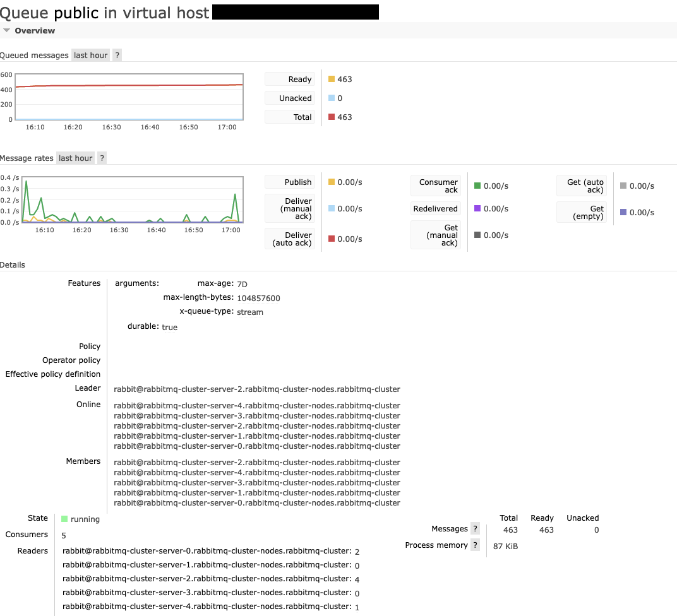Viewport: 677px width, 616px height.
Task: Click the page title 'Queue public'
Action: coord(49,13)
